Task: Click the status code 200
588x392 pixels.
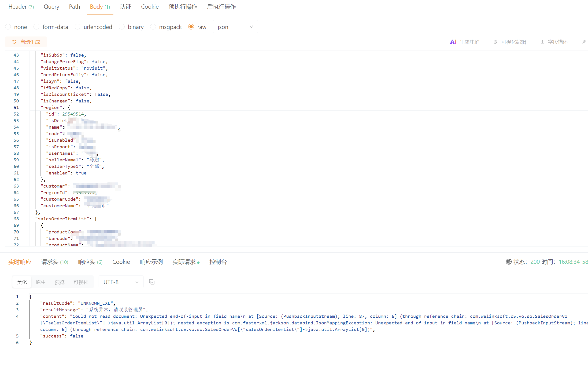Action: pos(535,262)
